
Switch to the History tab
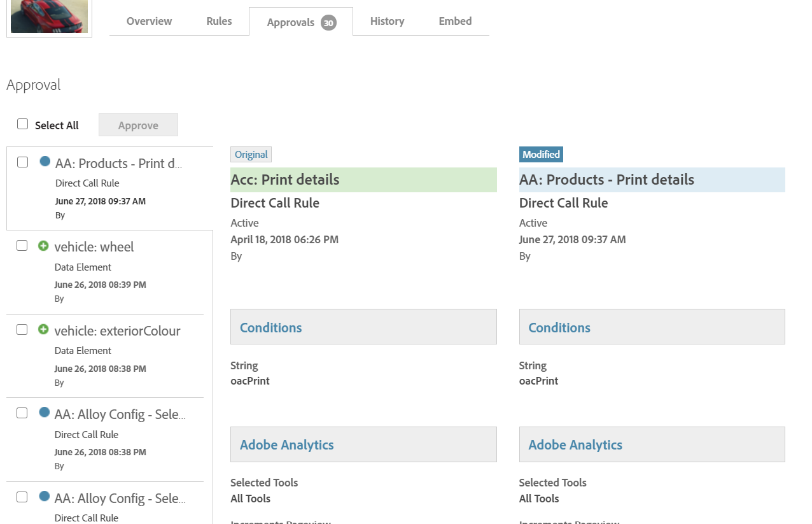(x=387, y=21)
